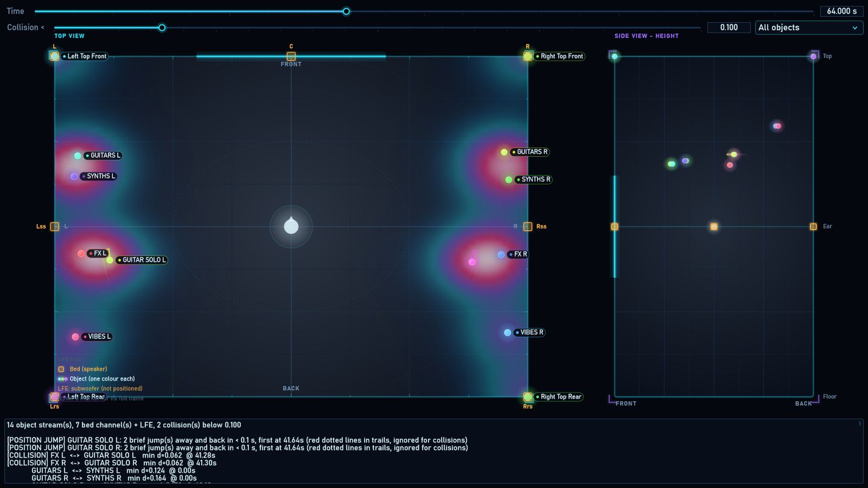Select the yellow dot in side view
This screenshot has width=868, height=488.
[x=734, y=154]
